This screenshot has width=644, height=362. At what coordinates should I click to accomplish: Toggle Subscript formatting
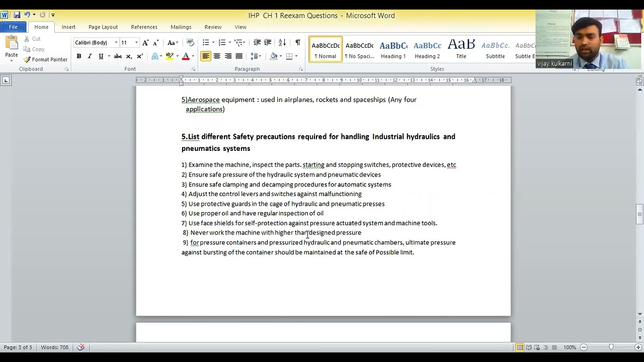[x=129, y=56]
